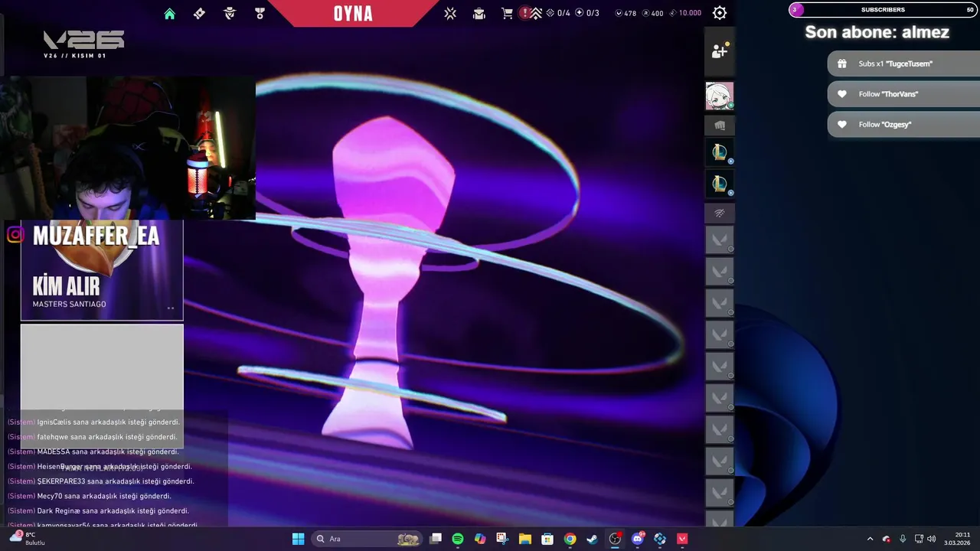980x551 pixels.
Task: Go to the Valorant home screen icon
Action: click(170, 14)
